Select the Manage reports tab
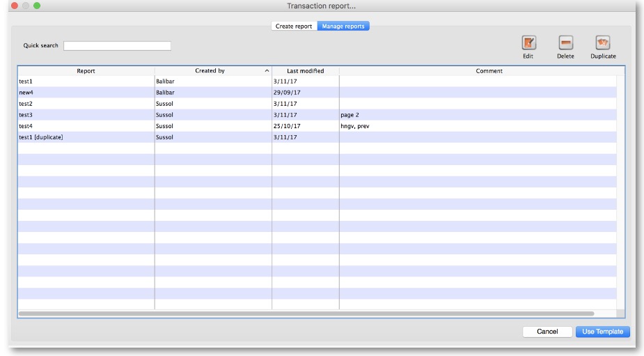This screenshot has width=644, height=356. click(343, 26)
